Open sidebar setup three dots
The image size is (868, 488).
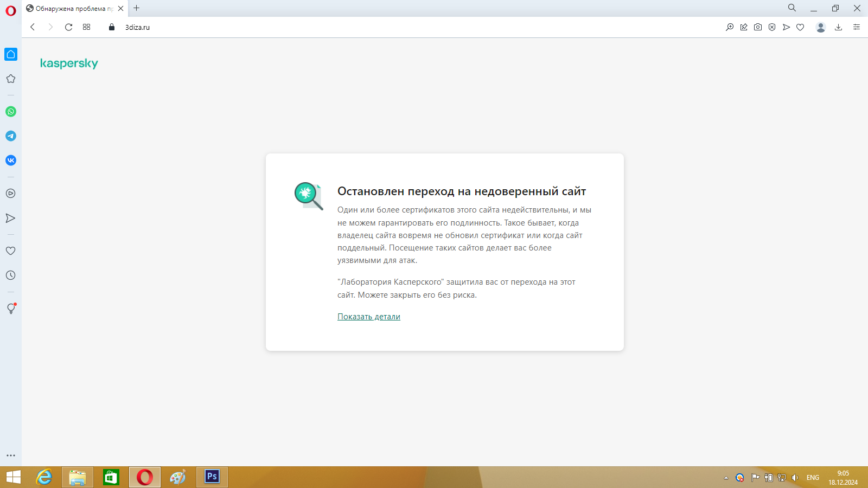click(x=11, y=455)
